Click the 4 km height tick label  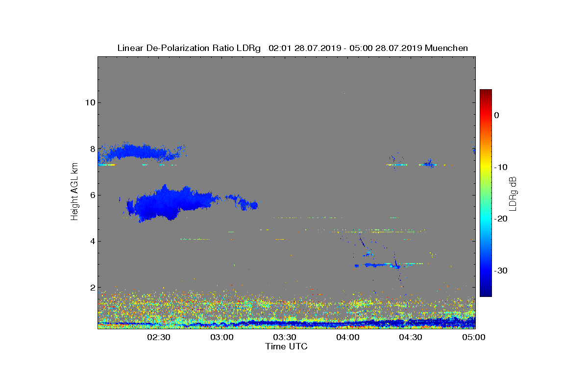tap(92, 241)
